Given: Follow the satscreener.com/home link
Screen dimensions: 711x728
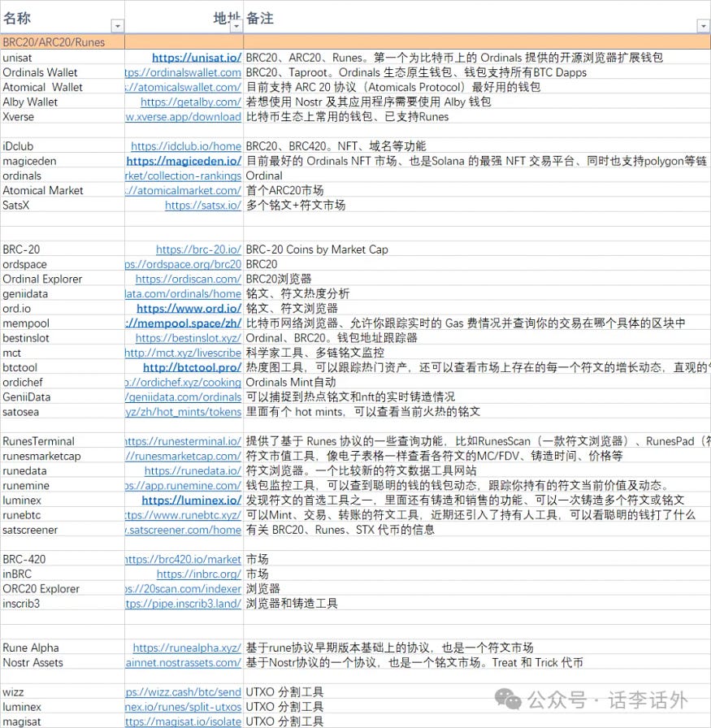Looking at the screenshot, I should click(183, 530).
